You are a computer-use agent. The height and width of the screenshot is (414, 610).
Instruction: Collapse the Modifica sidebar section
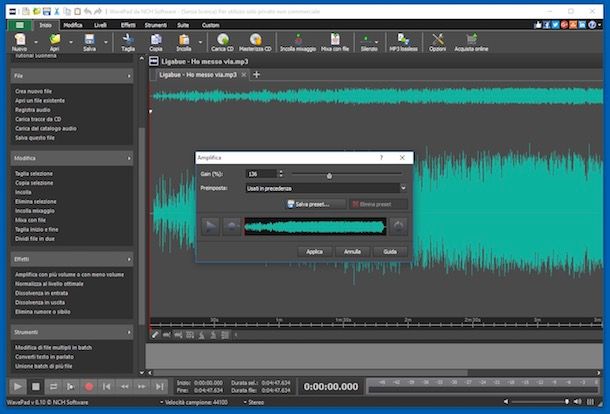[129, 158]
